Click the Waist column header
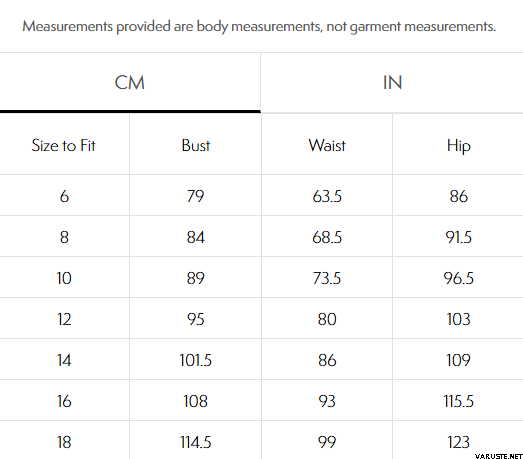The image size is (523, 459). [x=327, y=145]
